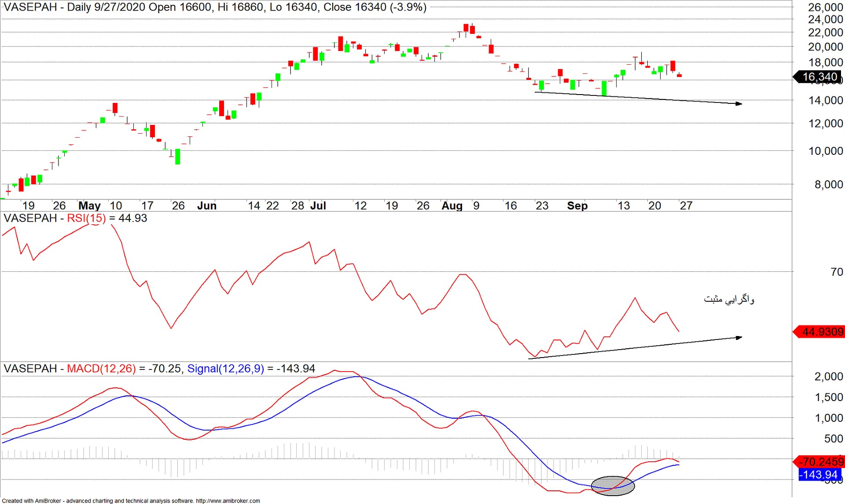Select the blue -143.94 signal value tag
Screen dimensions: 845x504
pyautogui.click(x=819, y=475)
